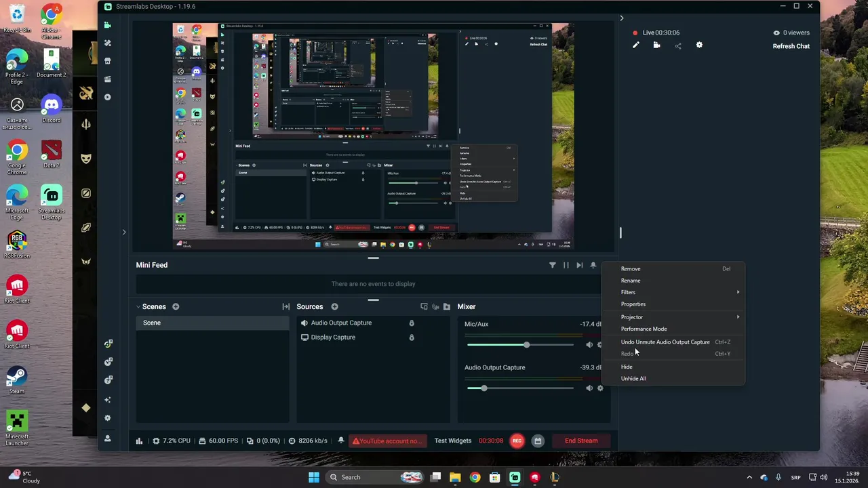
Task: Open the account profile icon in sidebar
Action: coord(107,439)
